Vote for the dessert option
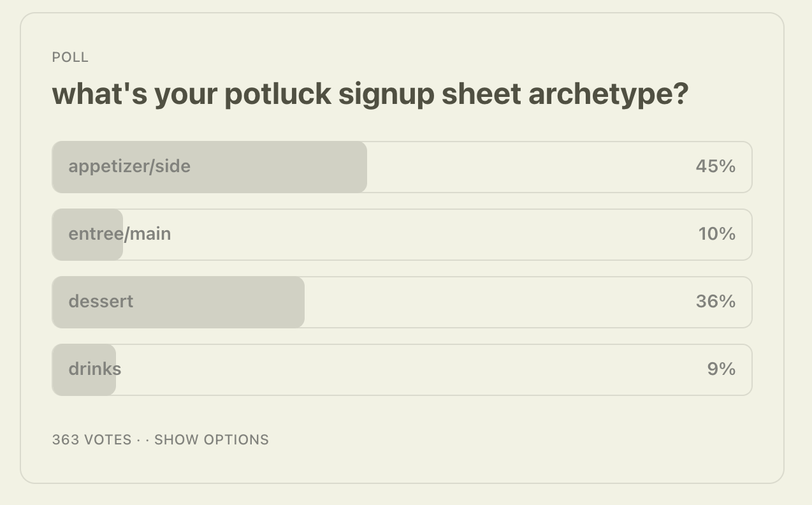812x505 pixels. pyautogui.click(x=402, y=302)
